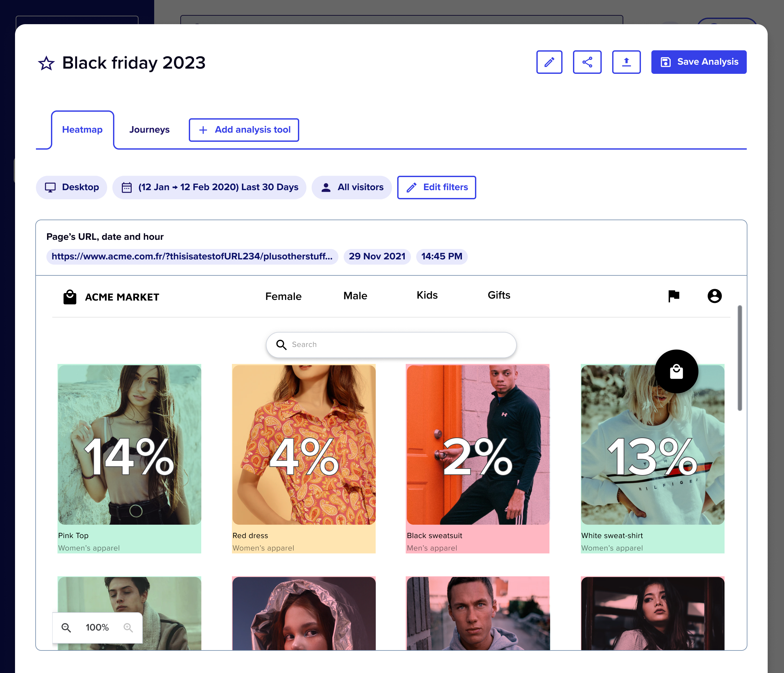Click the upload export icon
This screenshot has height=673, width=784.
[x=626, y=62]
